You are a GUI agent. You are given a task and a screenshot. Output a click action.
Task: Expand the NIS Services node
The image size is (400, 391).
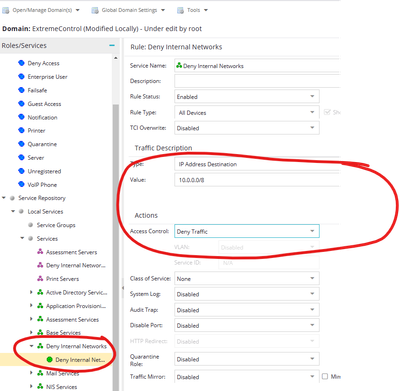coord(31,386)
